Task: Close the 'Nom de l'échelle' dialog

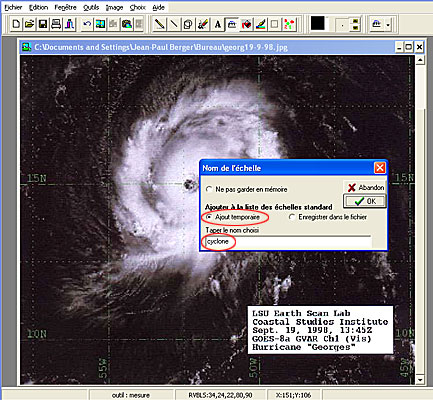Action: pos(380,168)
